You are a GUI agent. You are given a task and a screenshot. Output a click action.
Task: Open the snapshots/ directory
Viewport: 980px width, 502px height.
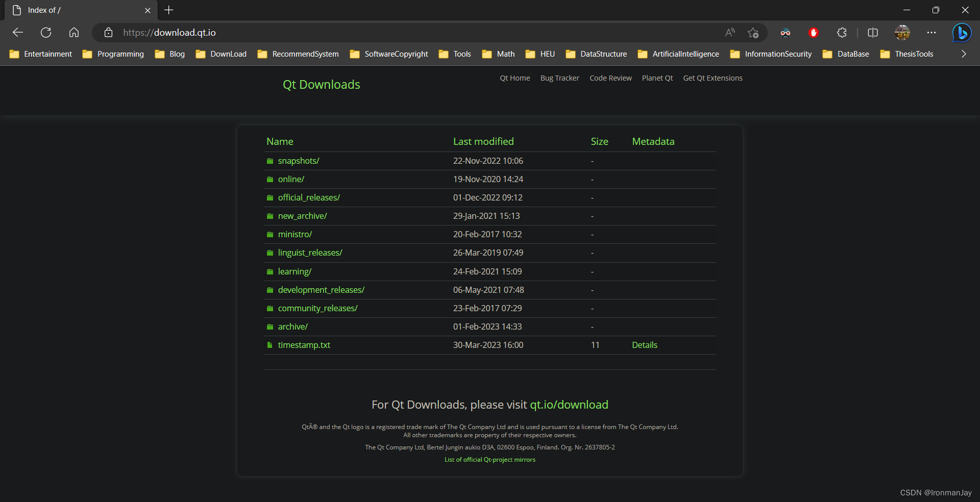click(x=299, y=161)
